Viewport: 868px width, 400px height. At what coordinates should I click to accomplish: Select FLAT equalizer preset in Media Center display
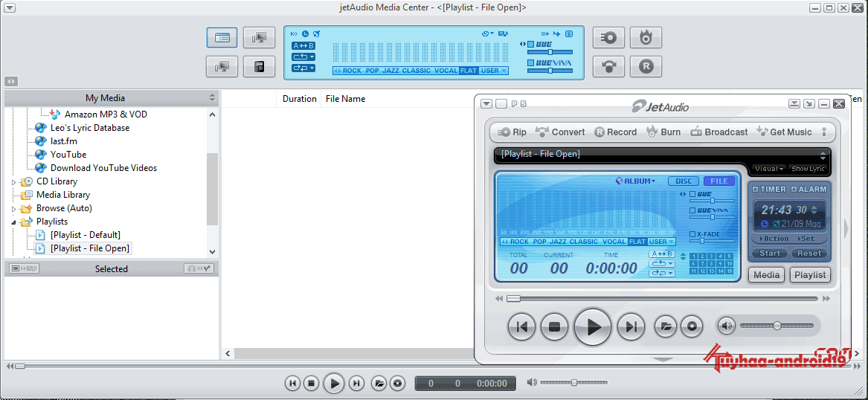click(x=469, y=71)
